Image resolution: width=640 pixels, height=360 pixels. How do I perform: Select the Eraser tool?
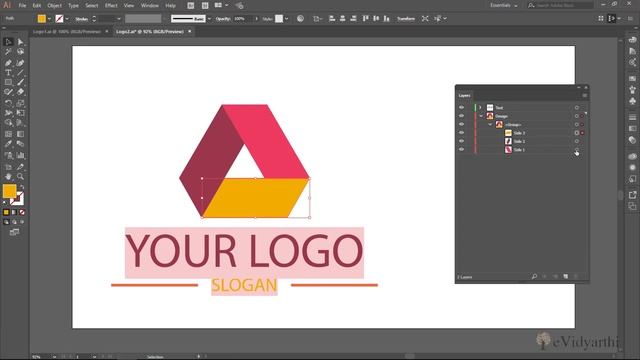click(x=20, y=92)
